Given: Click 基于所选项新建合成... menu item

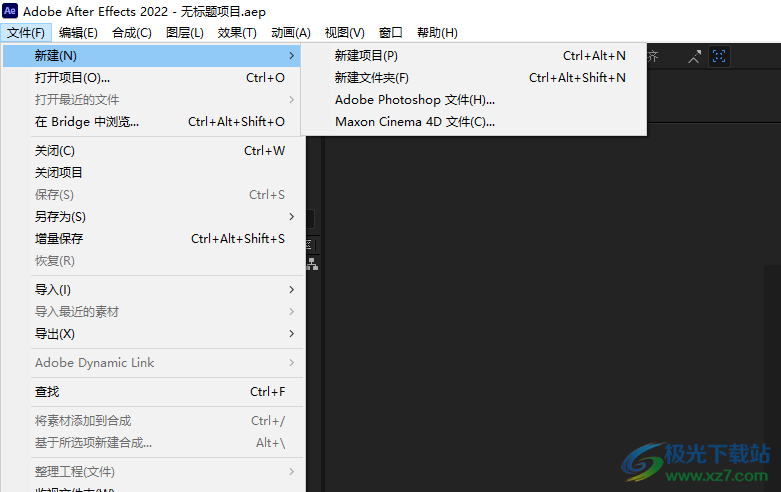Looking at the screenshot, I should 152,442.
